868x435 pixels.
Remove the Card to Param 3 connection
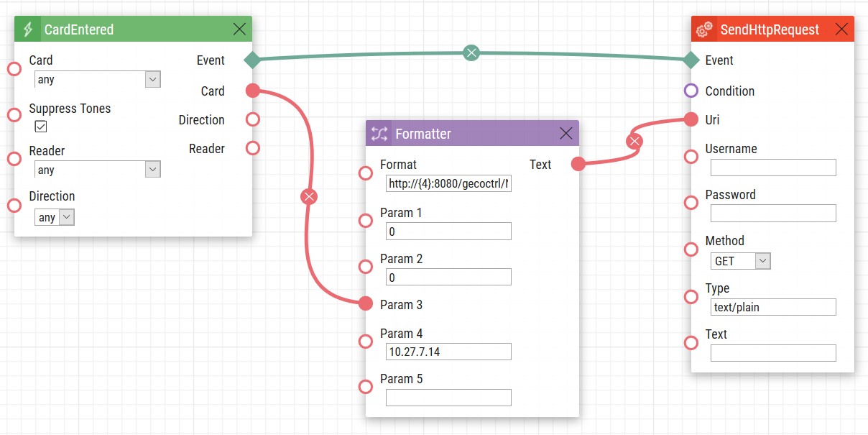(x=309, y=196)
